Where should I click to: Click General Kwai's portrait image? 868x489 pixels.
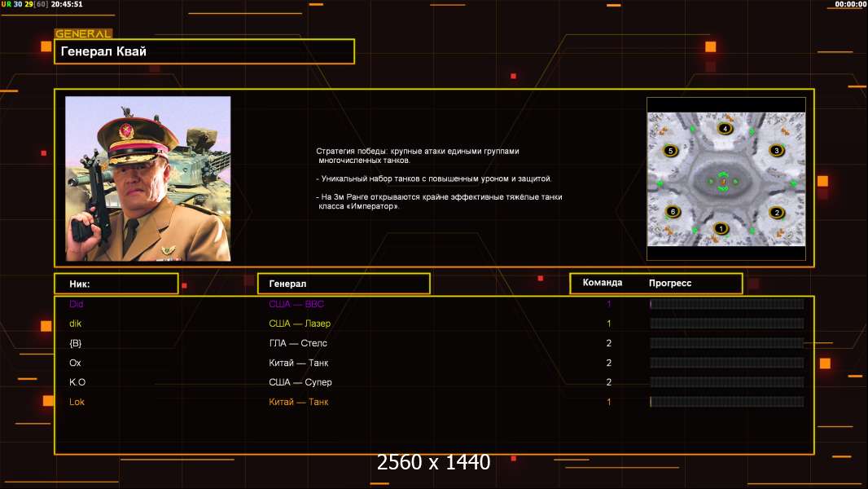click(x=147, y=178)
